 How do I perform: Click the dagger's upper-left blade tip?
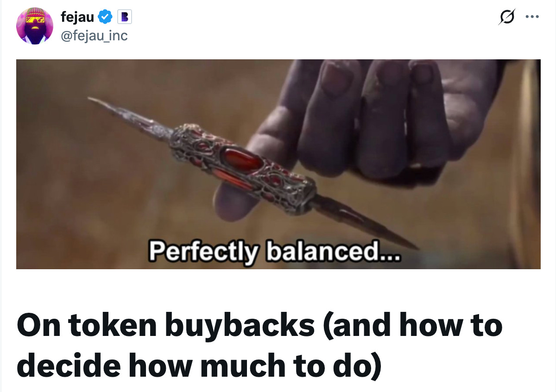point(97,102)
